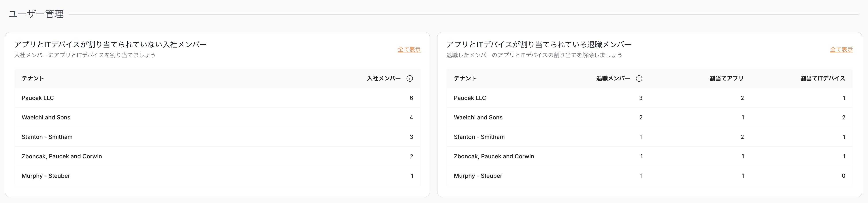Screen dimensions: 868x203
Task: Select Waelchi and Sons in 入社メンバー table
Action: 46,118
